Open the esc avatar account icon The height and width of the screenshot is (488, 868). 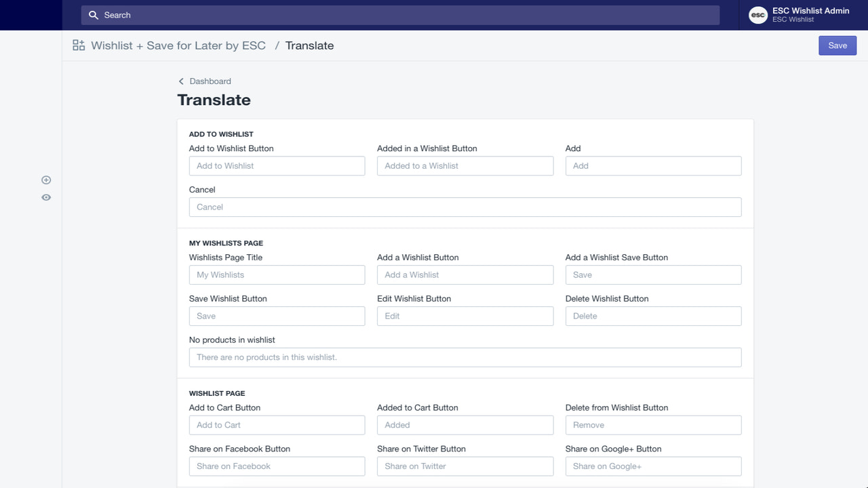[757, 14]
